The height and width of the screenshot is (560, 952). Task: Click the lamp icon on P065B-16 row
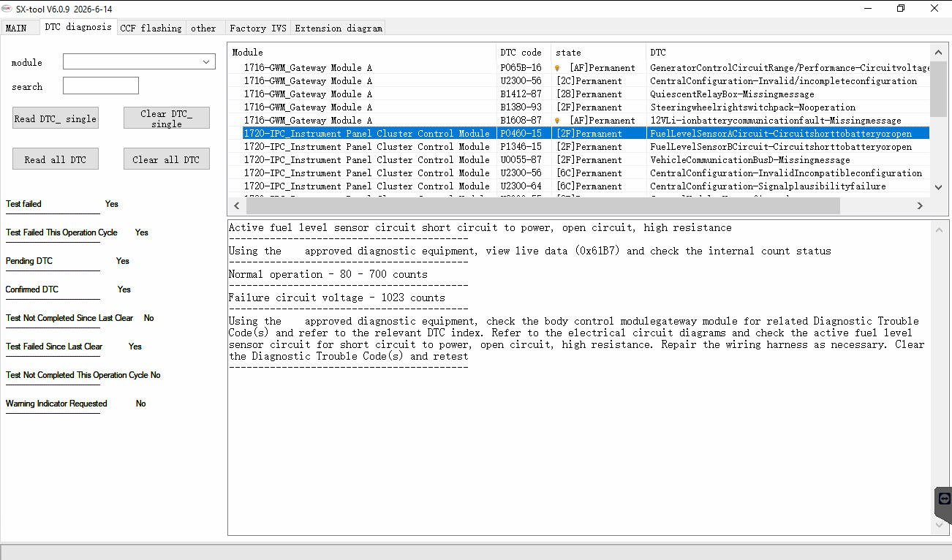[x=558, y=68]
